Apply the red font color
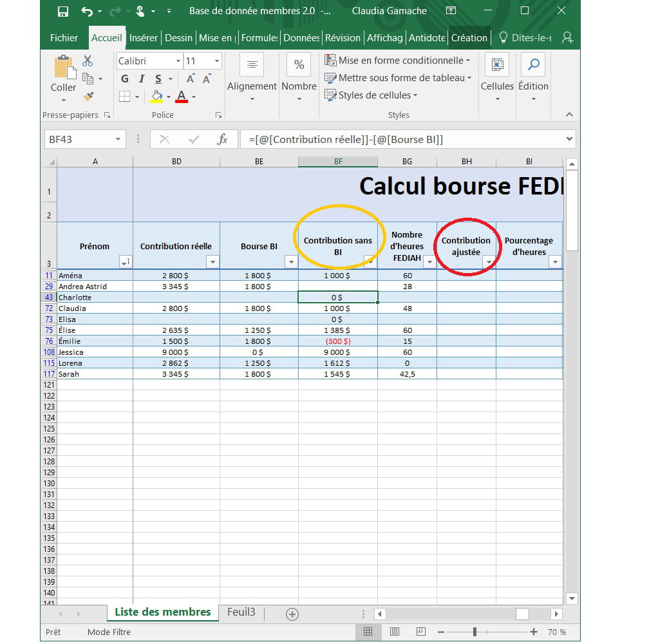This screenshot has width=649, height=644. click(182, 97)
